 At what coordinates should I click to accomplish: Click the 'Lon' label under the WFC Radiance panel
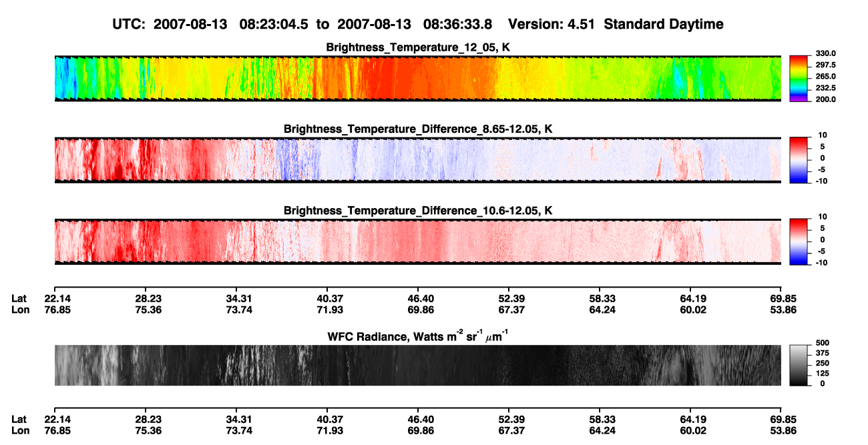tap(20, 430)
